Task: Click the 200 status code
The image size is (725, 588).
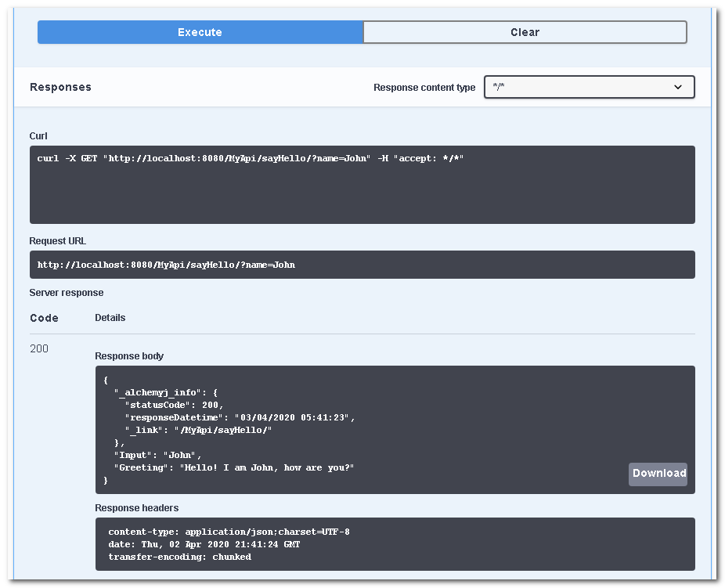Action: [x=39, y=348]
